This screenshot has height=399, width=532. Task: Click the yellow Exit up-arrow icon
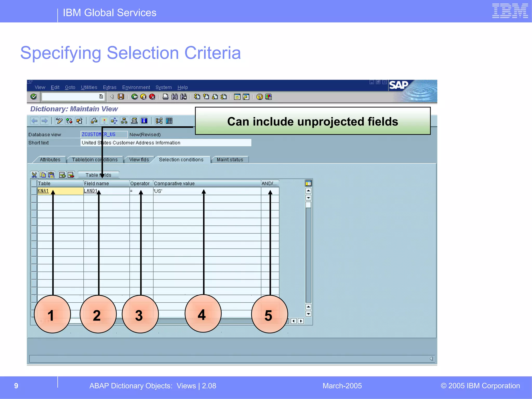click(143, 97)
